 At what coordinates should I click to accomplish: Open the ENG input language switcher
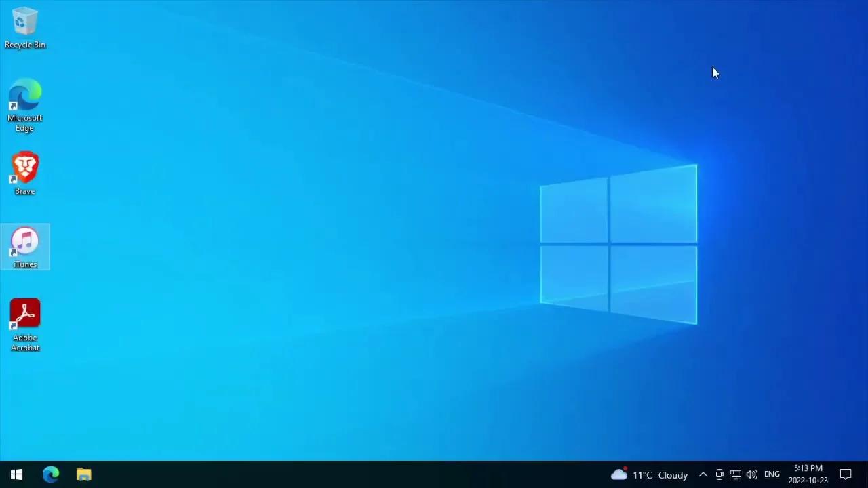(772, 474)
